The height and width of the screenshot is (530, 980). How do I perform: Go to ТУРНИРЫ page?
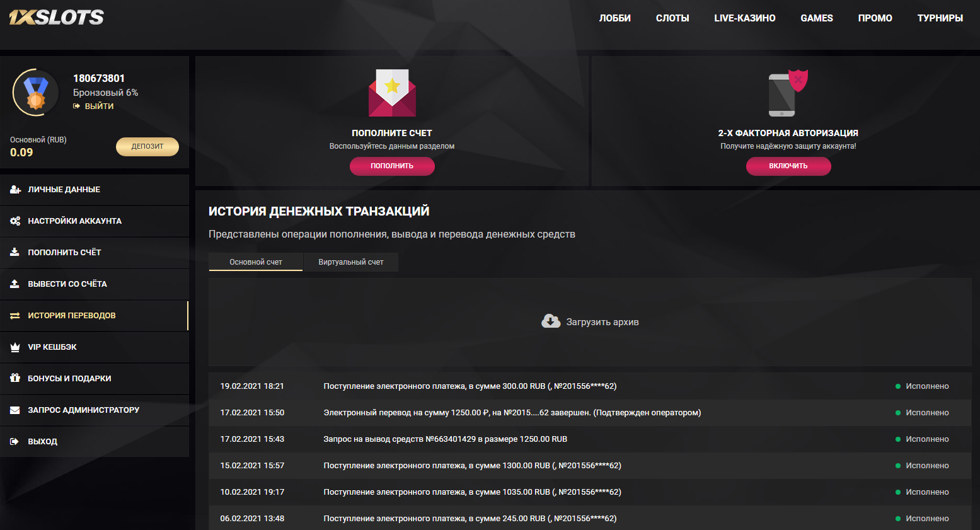(940, 18)
